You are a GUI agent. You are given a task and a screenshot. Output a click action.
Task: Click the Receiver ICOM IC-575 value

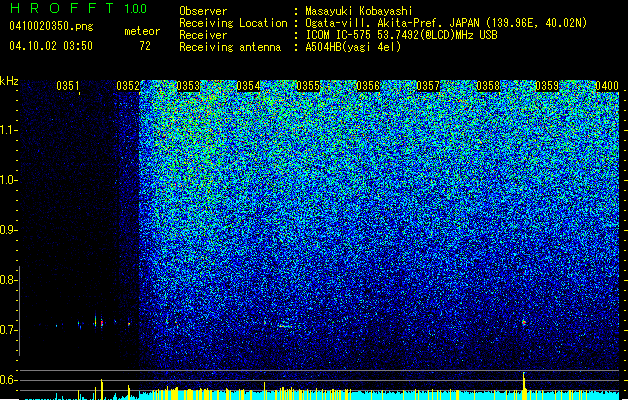(401, 35)
